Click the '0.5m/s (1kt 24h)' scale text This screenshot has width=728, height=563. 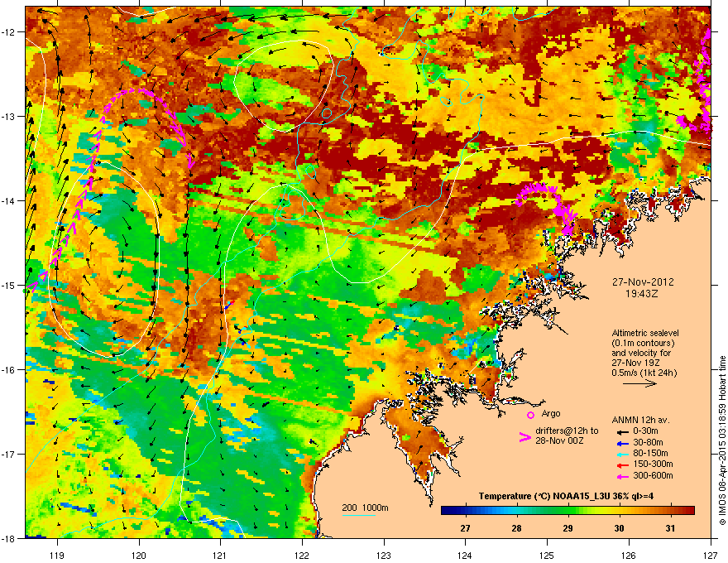coord(644,373)
